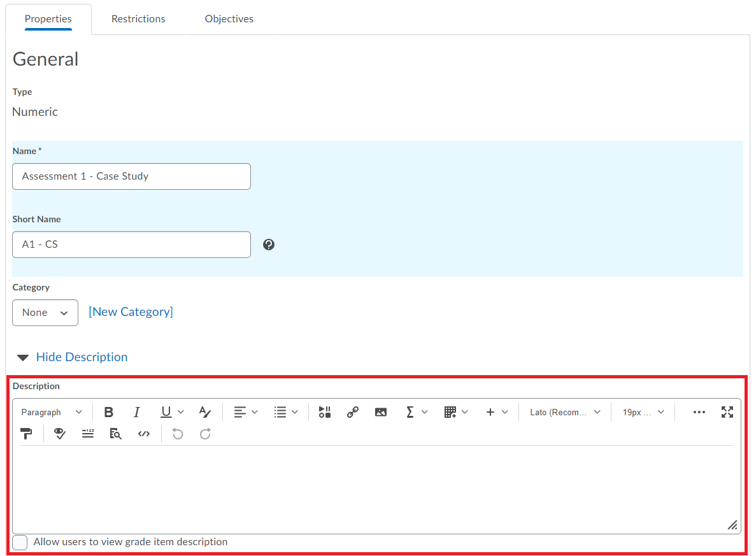Screen dimensions: 756x556
Task: Click the Short Name help icon
Action: [x=269, y=245]
